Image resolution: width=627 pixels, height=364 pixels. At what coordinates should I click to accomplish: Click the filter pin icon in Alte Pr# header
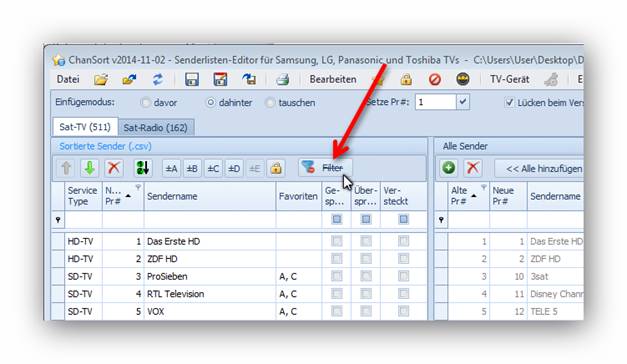click(x=483, y=187)
